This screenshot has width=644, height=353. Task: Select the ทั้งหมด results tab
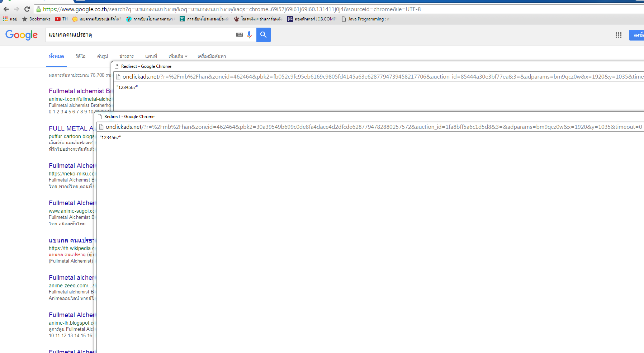click(56, 56)
